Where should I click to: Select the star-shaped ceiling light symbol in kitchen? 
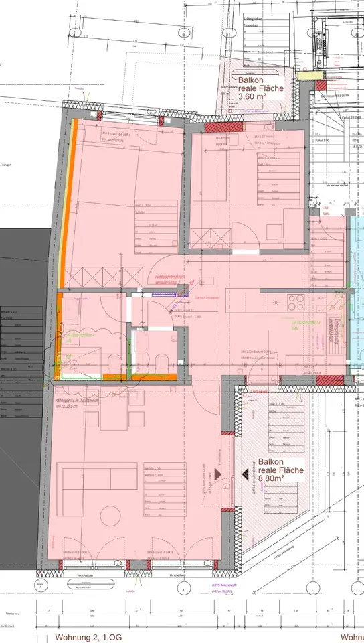pos(277,303)
